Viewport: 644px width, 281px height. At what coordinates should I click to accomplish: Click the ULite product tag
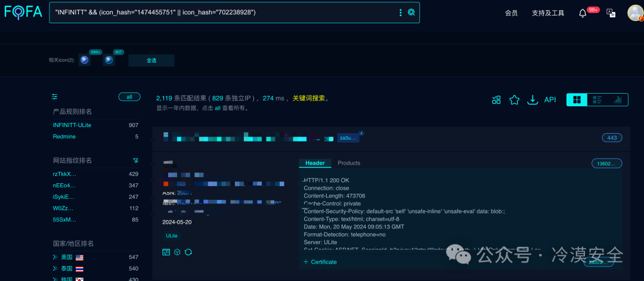(171, 236)
